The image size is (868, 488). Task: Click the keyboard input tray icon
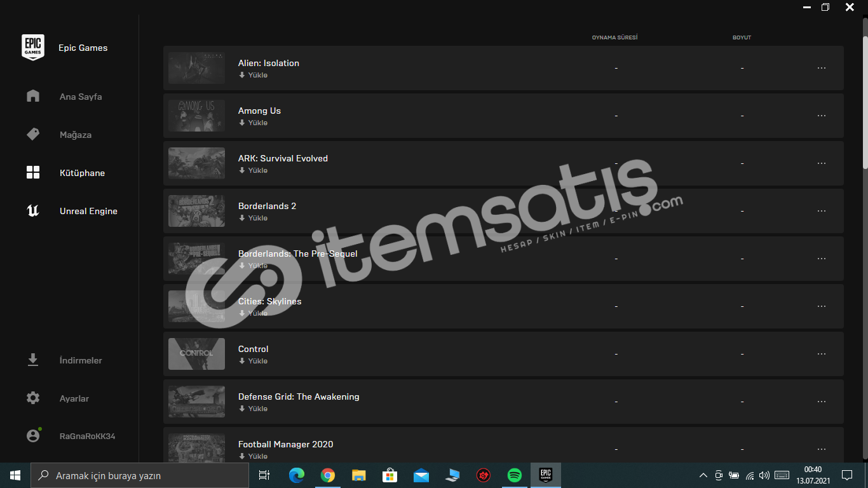[x=782, y=475]
